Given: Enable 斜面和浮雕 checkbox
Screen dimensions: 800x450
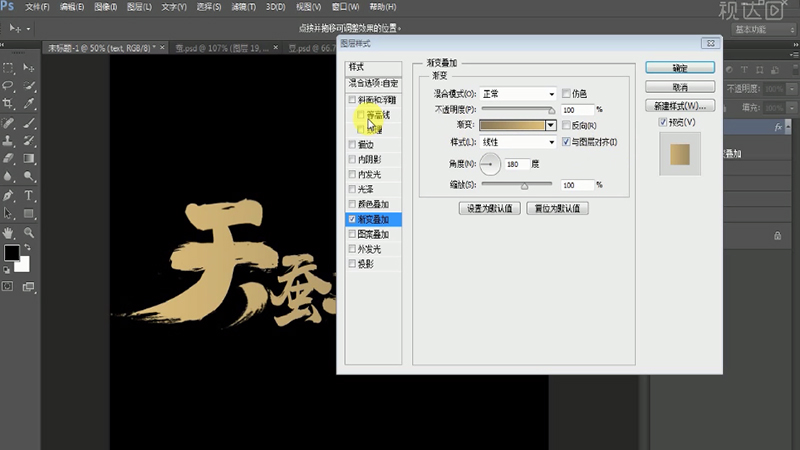Looking at the screenshot, I should point(352,100).
